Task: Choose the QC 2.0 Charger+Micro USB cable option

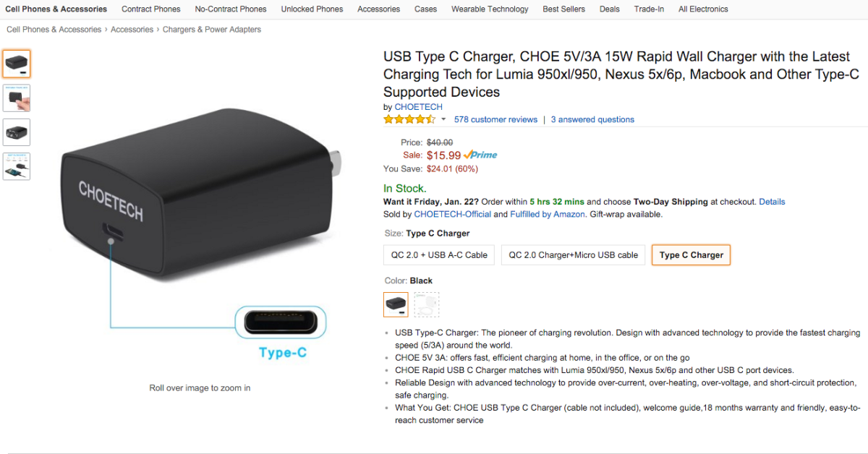Action: coord(573,255)
